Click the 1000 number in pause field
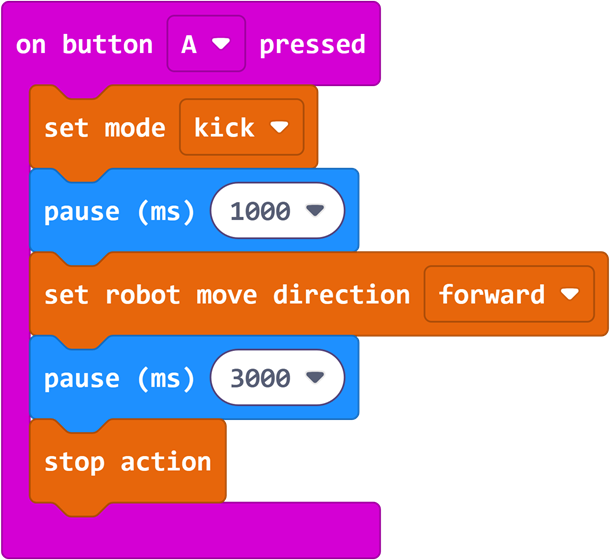The height and width of the screenshot is (560, 610). click(x=260, y=212)
